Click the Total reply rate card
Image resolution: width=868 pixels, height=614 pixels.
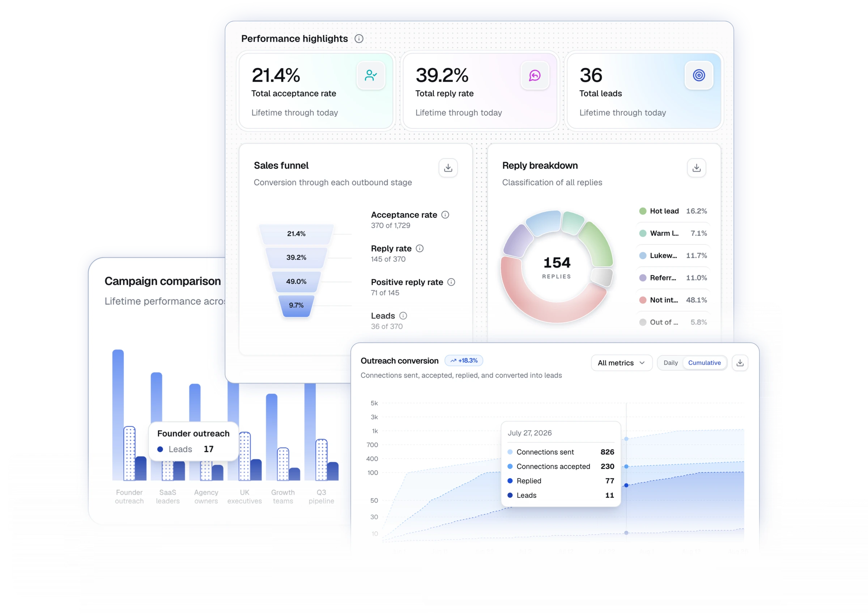coord(480,91)
